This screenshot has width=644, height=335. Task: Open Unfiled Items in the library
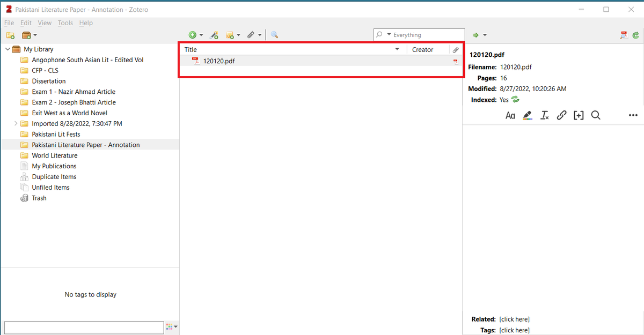coord(50,188)
